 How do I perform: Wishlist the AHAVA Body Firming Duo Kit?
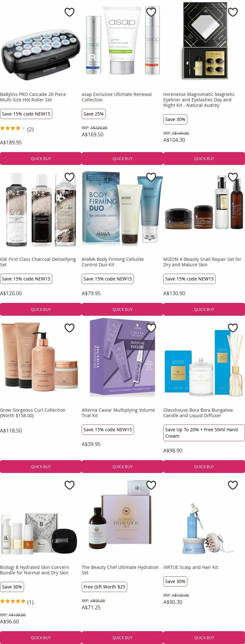point(151,177)
